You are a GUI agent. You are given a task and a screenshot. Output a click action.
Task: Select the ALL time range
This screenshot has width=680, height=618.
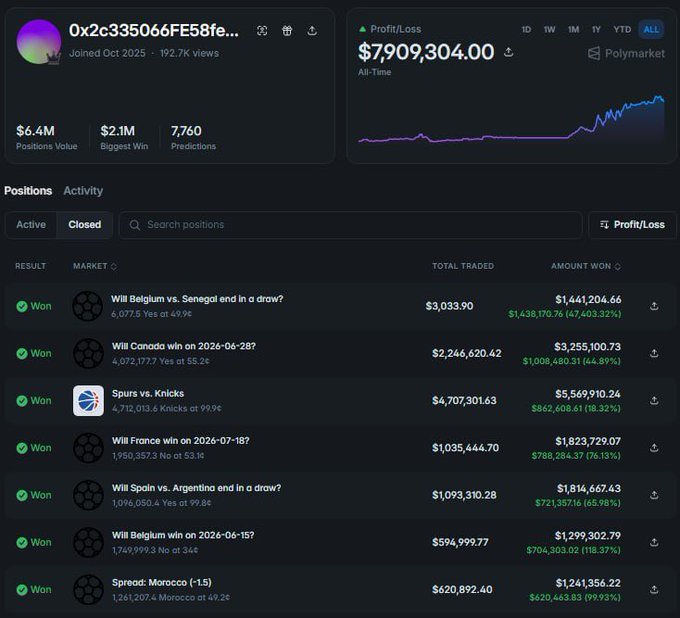(x=651, y=29)
